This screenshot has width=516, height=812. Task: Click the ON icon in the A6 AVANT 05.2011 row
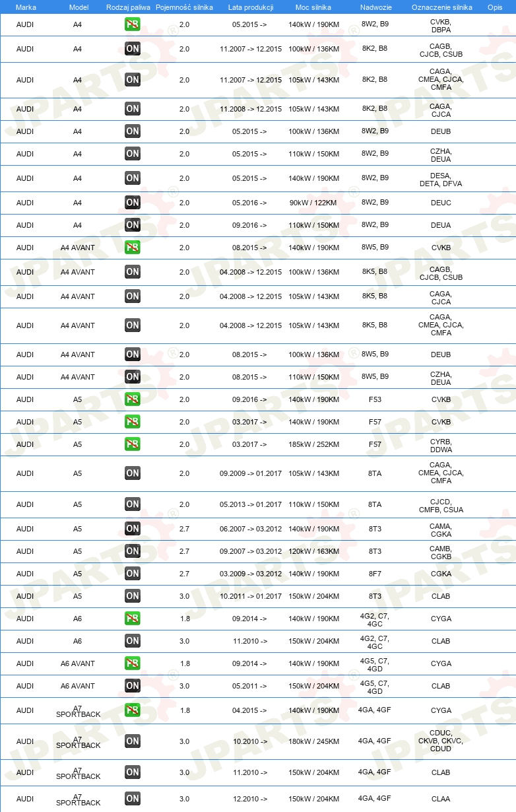click(x=133, y=686)
